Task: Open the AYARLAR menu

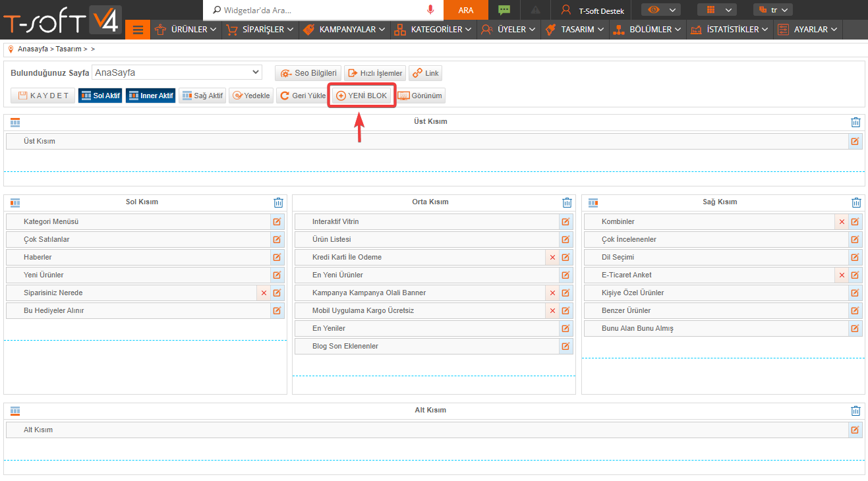Action: point(807,30)
